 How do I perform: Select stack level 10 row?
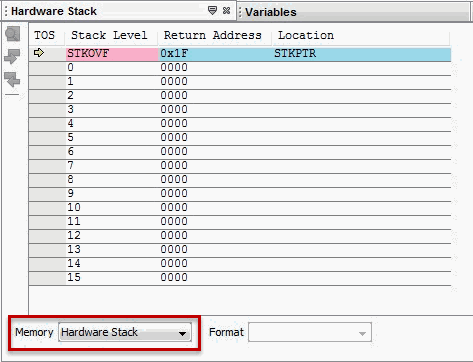pos(240,208)
